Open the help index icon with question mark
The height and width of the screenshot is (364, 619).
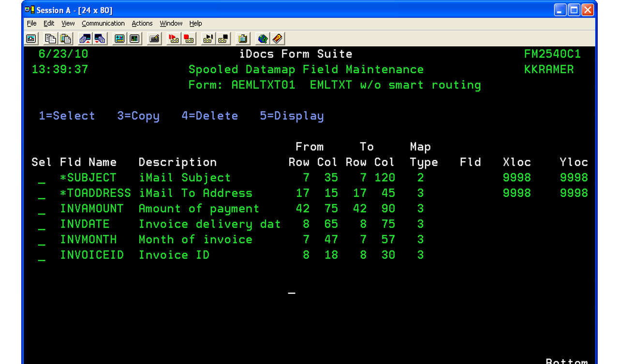(x=278, y=39)
